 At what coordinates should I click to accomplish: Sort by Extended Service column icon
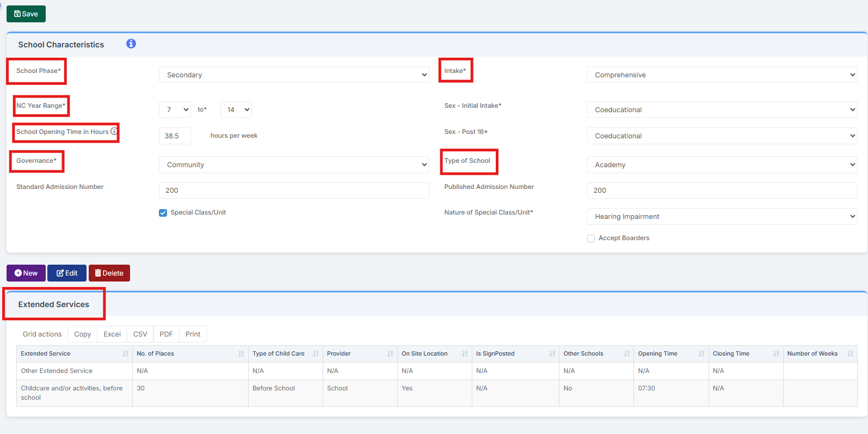click(x=125, y=354)
